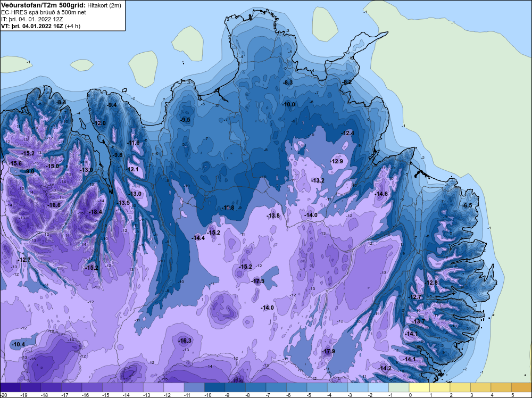
Task: Click the temperature value "-17.9" on the map
Action: 328,351
